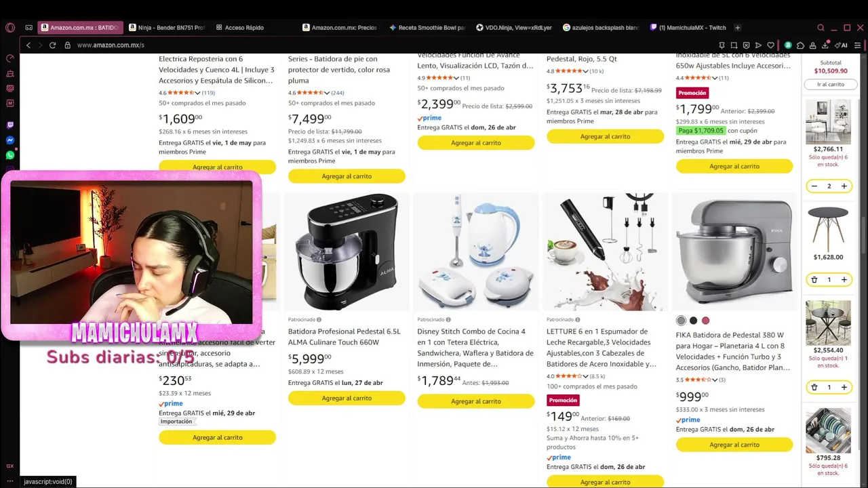This screenshot has width=868, height=488.
Task: Open WhatsApp in the browser sidebar
Action: [x=10, y=155]
